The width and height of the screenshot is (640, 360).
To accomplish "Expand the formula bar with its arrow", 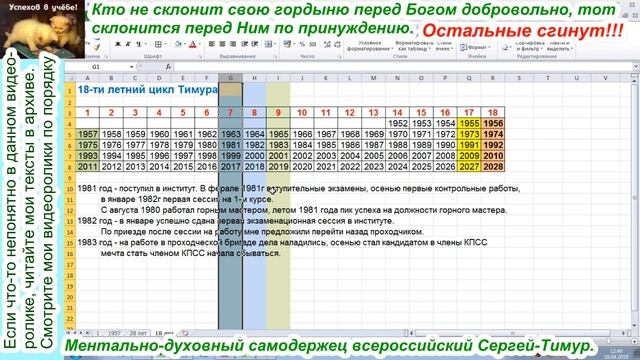I will pyautogui.click(x=636, y=67).
